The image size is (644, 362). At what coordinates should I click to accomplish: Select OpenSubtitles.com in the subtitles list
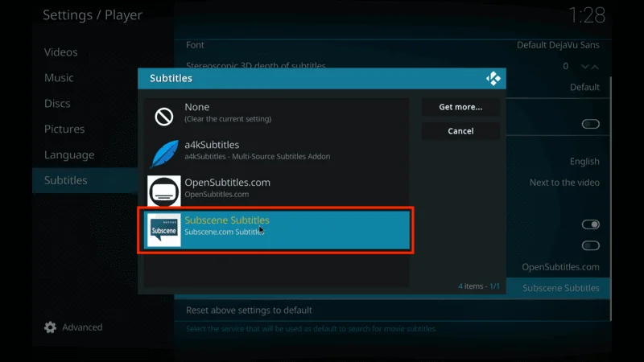pos(276,191)
